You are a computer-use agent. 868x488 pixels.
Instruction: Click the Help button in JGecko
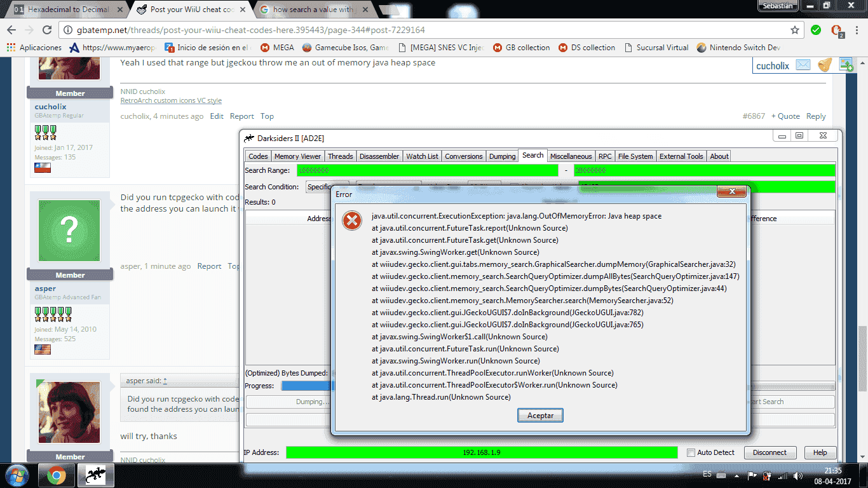click(820, 453)
